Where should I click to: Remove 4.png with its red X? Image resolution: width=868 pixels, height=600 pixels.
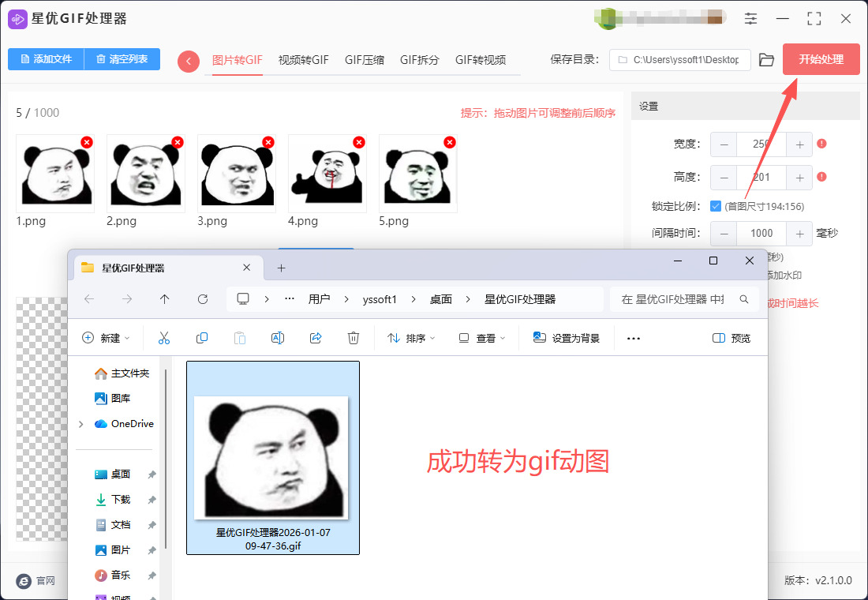(x=359, y=142)
